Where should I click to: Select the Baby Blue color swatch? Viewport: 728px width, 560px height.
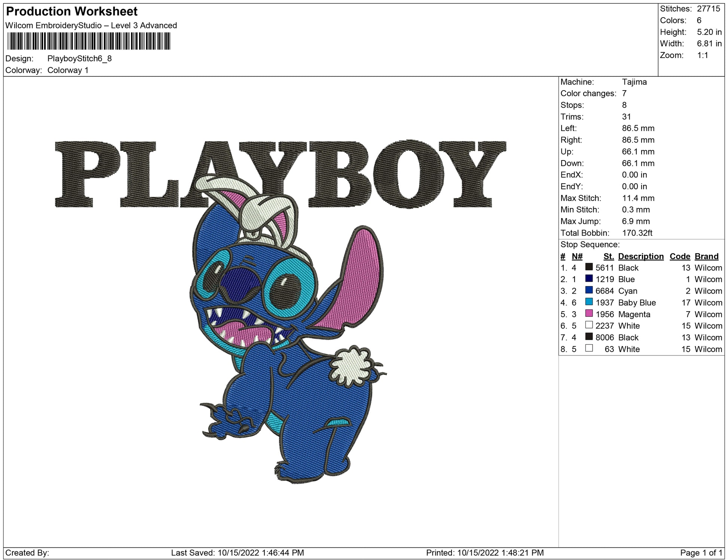click(x=589, y=302)
